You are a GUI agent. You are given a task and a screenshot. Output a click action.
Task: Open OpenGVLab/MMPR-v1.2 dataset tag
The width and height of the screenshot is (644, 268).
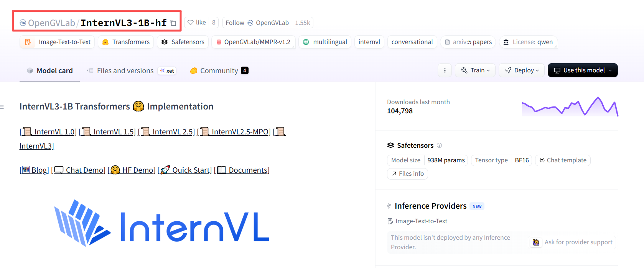(254, 42)
